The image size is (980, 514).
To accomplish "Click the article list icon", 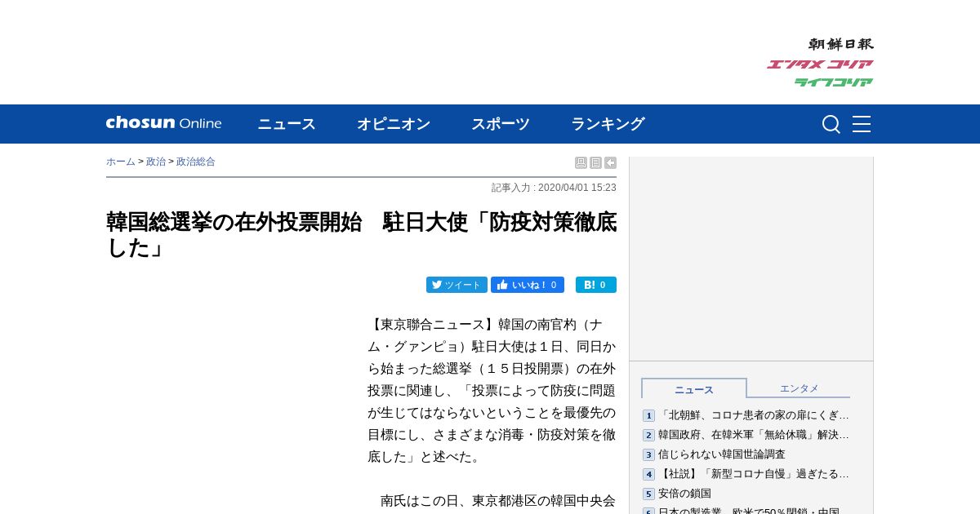I will click(595, 163).
